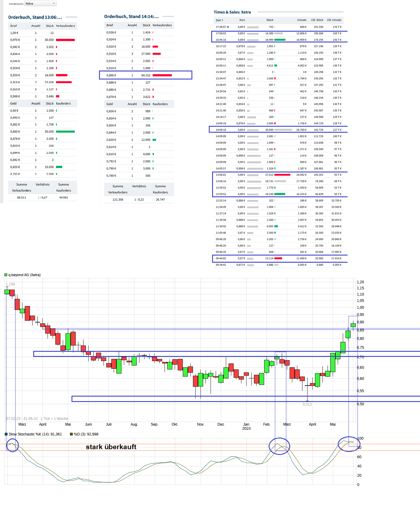
Task: Click the Slow Stochastic %K legend swatch
Action: tap(6, 434)
